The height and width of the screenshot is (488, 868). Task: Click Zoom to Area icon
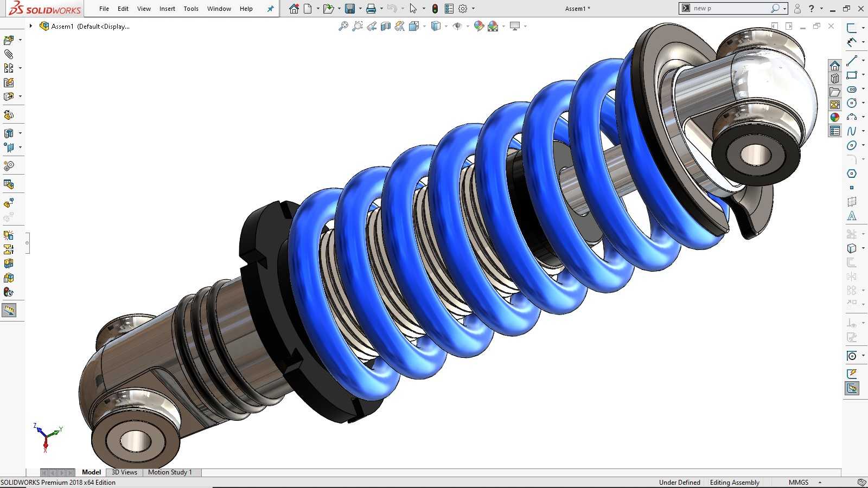coord(358,26)
